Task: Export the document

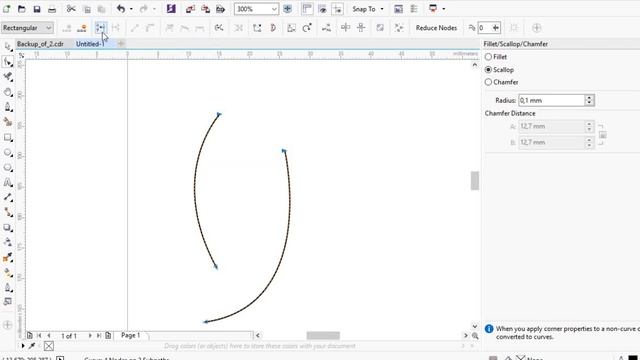Action: 205,9
